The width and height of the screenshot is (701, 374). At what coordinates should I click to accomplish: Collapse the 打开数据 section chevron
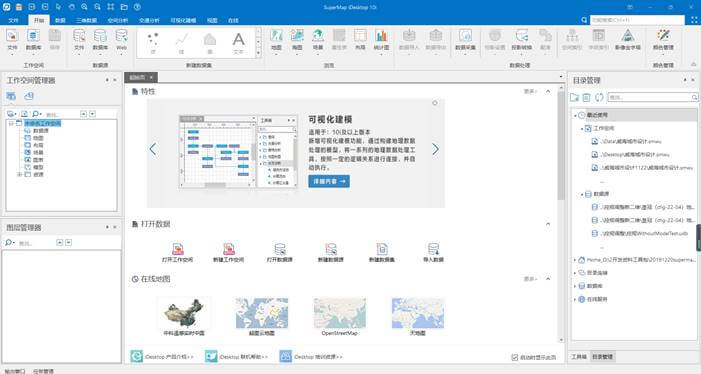click(x=548, y=224)
